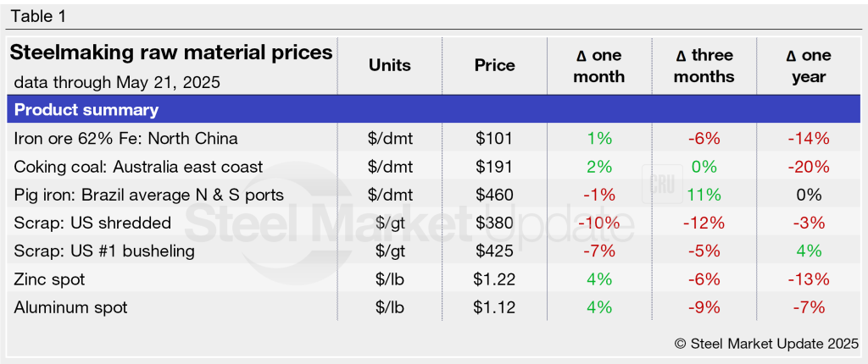Click the Steelmaking raw material prices heading
Viewport: 868px width, 364px height.
[170, 53]
